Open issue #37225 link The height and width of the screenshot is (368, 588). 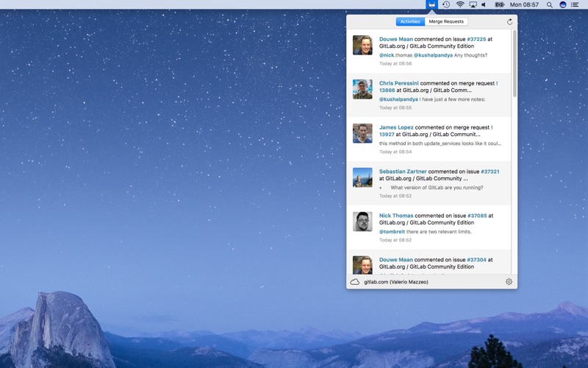[x=476, y=39]
